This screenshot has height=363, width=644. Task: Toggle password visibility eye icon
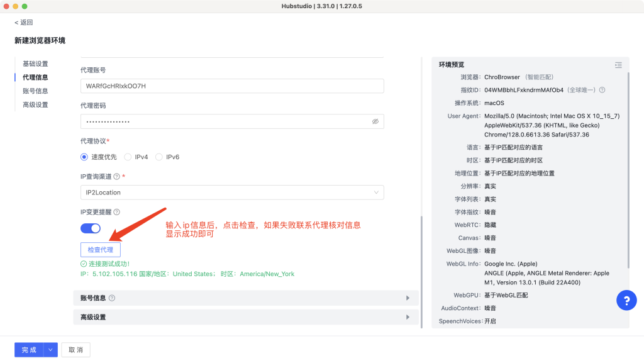coord(375,121)
